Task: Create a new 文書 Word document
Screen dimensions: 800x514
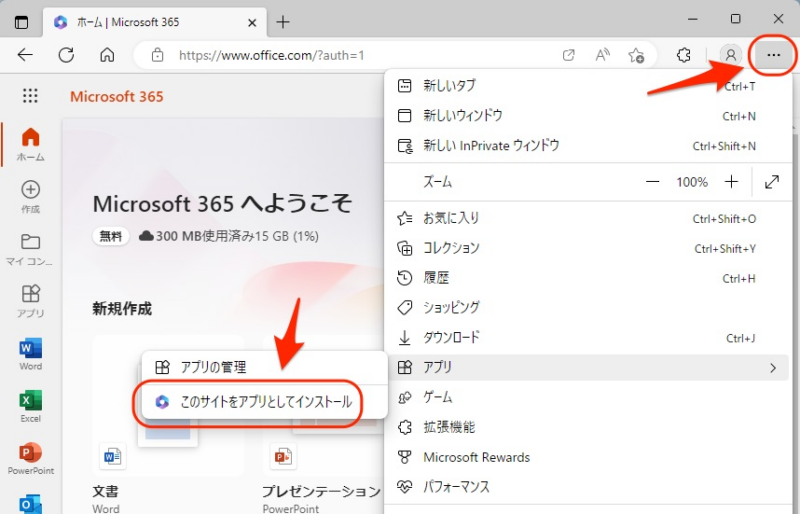Action: [168, 425]
